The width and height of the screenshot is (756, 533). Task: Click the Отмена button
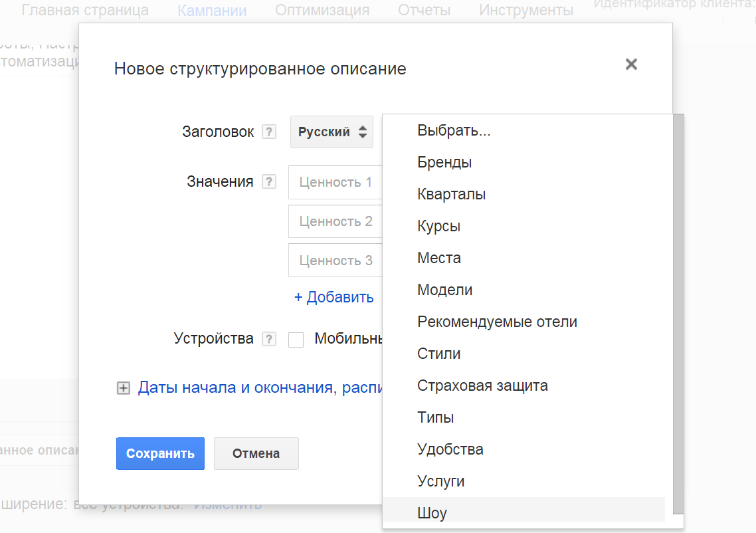256,454
